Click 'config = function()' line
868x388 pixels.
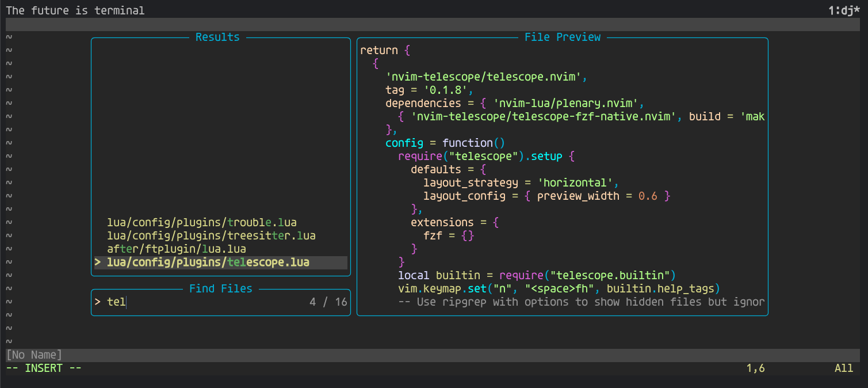click(445, 143)
